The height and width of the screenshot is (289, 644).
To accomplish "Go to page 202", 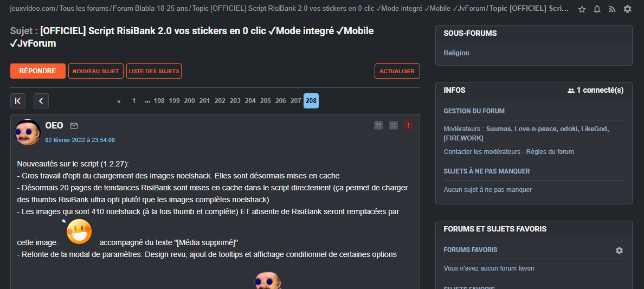I will (220, 101).
